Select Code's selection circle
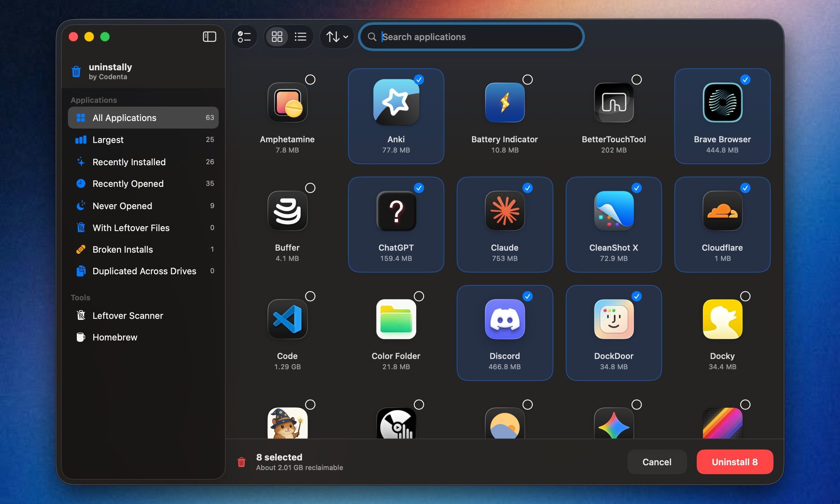 click(x=310, y=296)
